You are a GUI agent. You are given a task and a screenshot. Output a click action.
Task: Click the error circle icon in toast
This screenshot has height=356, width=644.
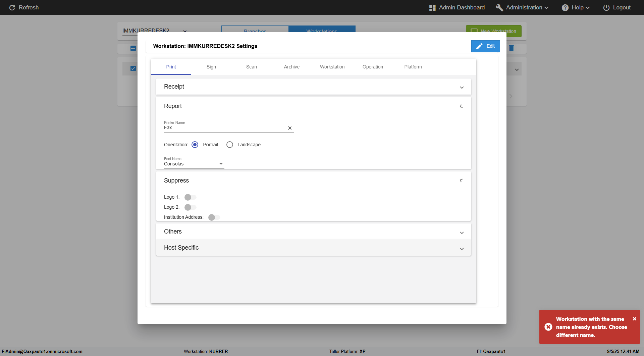548,327
